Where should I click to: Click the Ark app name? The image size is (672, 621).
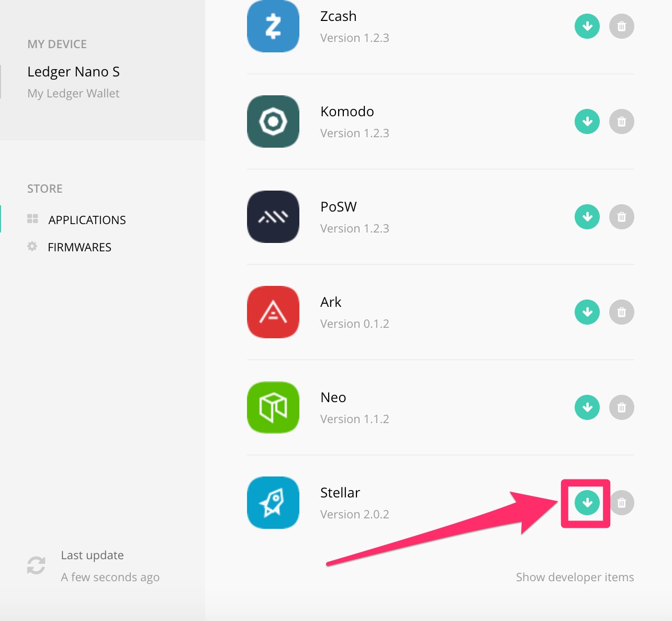[331, 302]
